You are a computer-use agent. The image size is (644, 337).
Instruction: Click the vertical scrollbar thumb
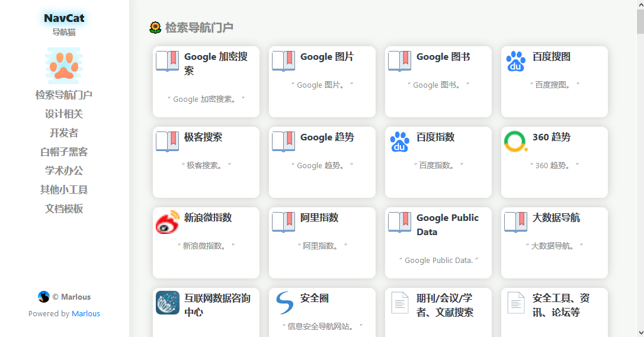640,22
